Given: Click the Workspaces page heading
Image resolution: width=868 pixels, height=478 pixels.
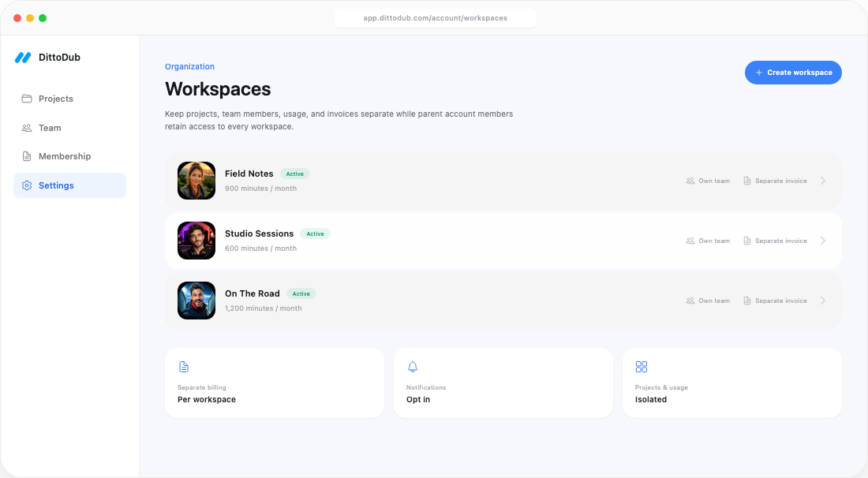Looking at the screenshot, I should [218, 89].
